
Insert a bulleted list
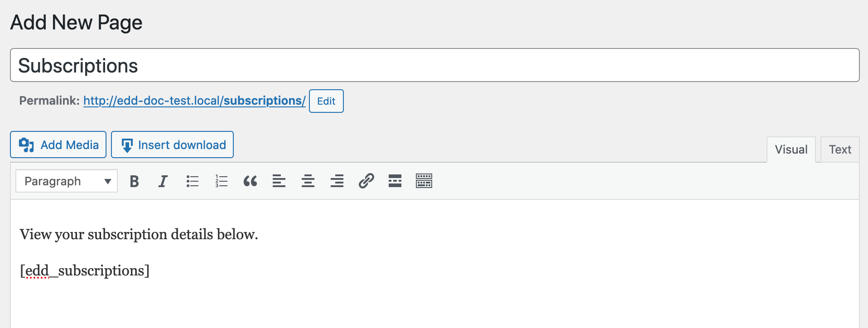[192, 181]
